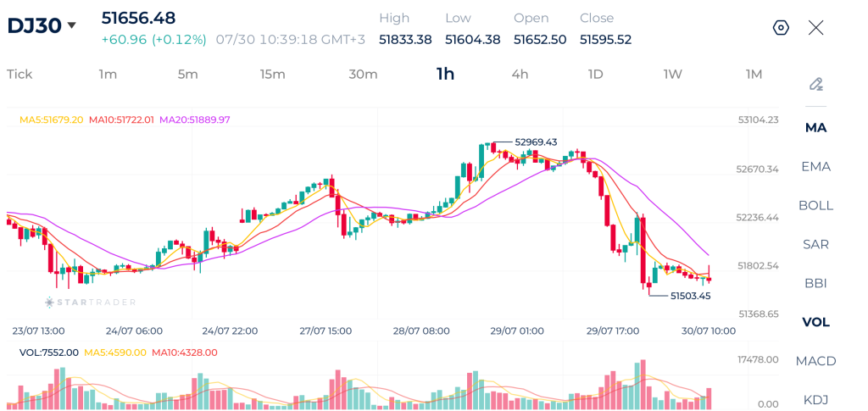Select the 1W timeframe
This screenshot has width=868, height=411.
pos(673,74)
